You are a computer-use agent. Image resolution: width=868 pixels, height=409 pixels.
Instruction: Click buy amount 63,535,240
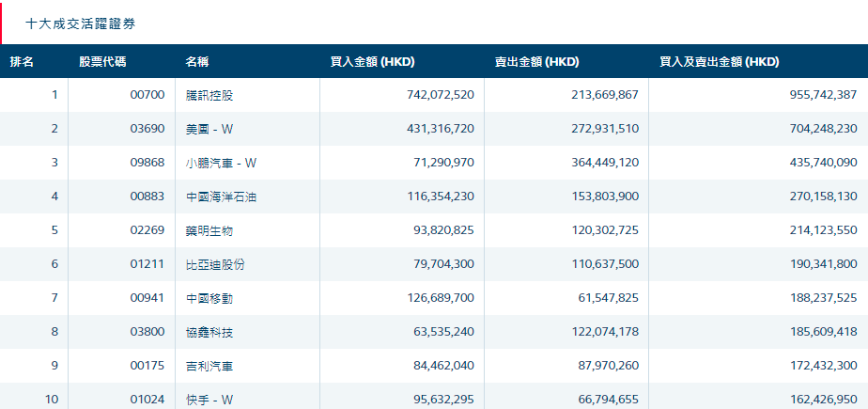443,332
